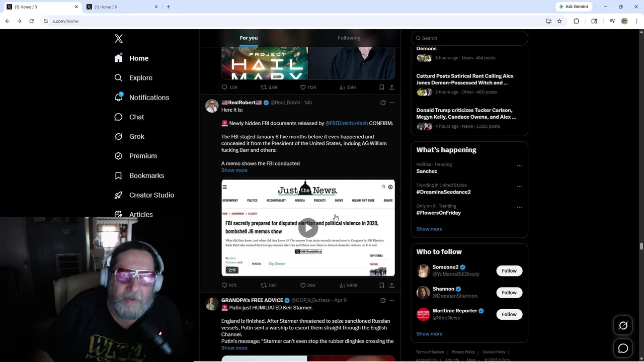Open the floating chat messages button
Viewport: 644px width, 362px height.
623,348
